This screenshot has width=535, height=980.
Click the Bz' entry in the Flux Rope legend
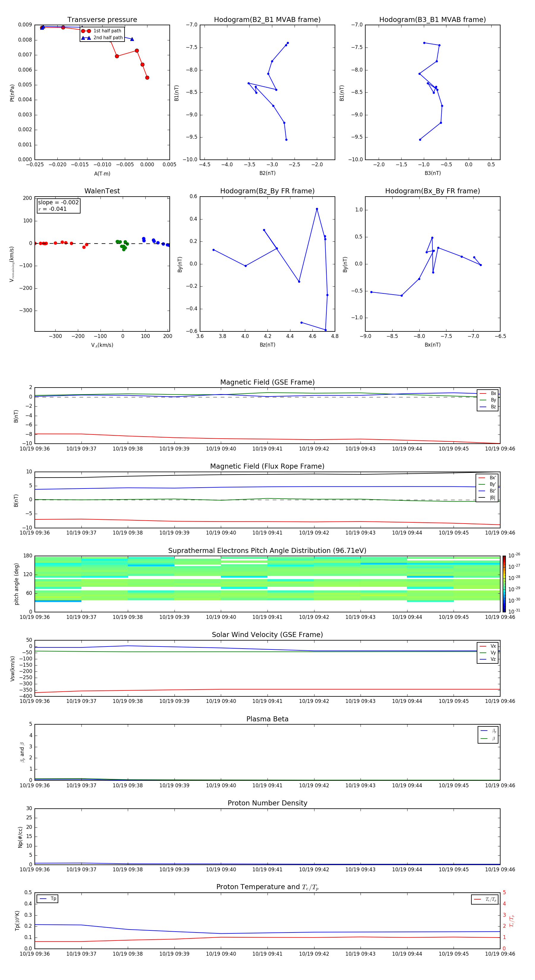pos(487,491)
